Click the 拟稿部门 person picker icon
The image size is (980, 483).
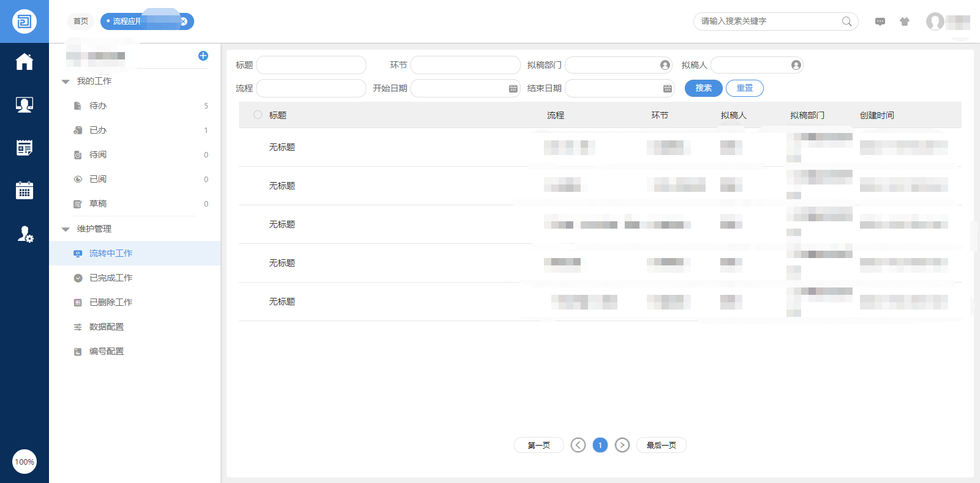click(665, 65)
